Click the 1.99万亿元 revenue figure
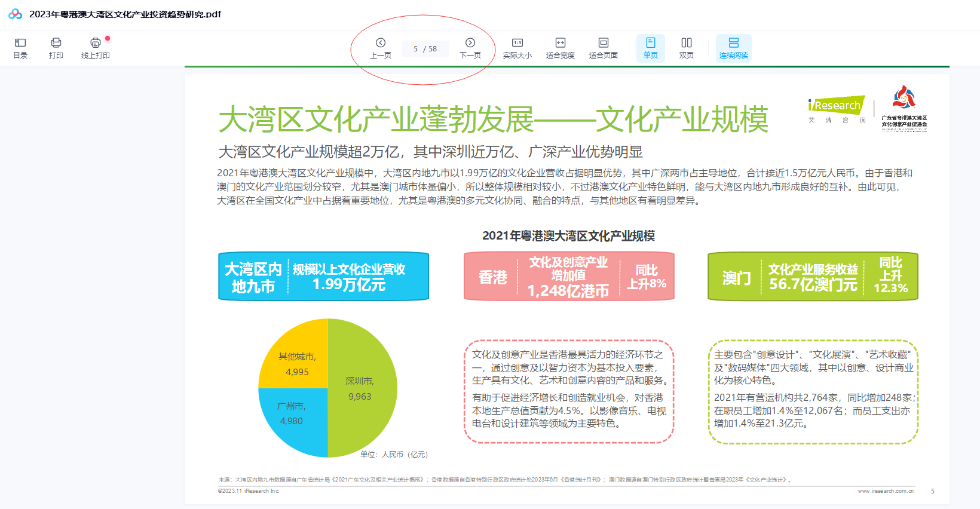The image size is (980, 509). (349, 285)
